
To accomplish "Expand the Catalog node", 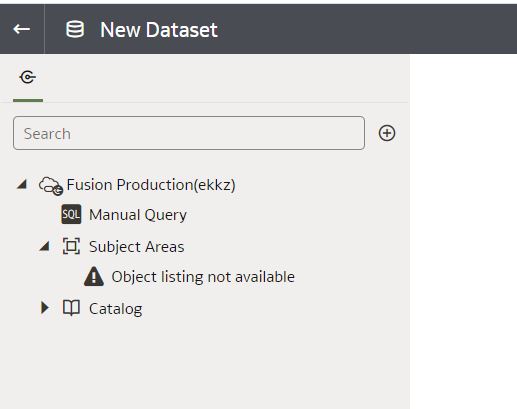I will click(45, 308).
